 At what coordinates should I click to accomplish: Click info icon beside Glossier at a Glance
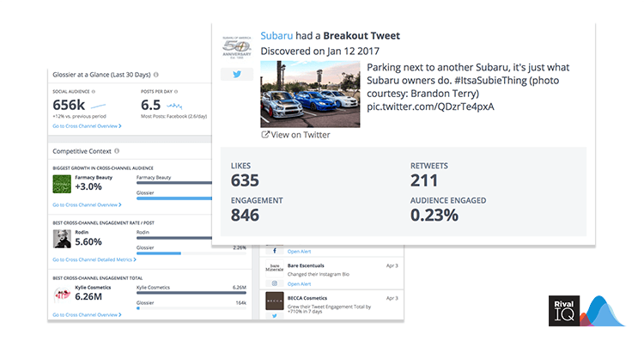click(156, 75)
